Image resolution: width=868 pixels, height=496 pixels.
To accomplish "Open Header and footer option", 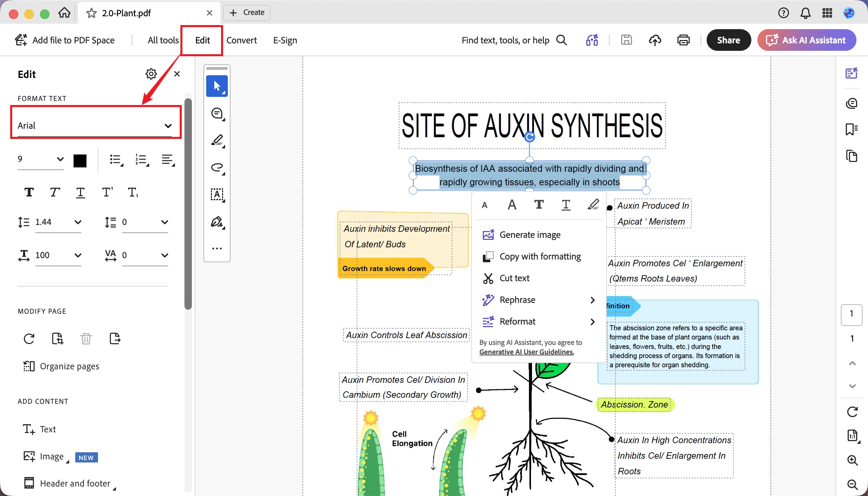I will click(70, 483).
